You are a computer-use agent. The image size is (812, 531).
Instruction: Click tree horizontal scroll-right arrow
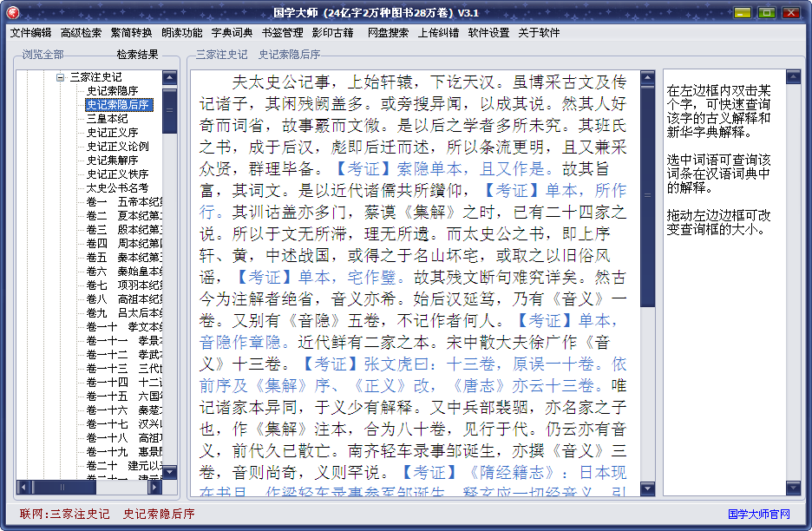154,487
